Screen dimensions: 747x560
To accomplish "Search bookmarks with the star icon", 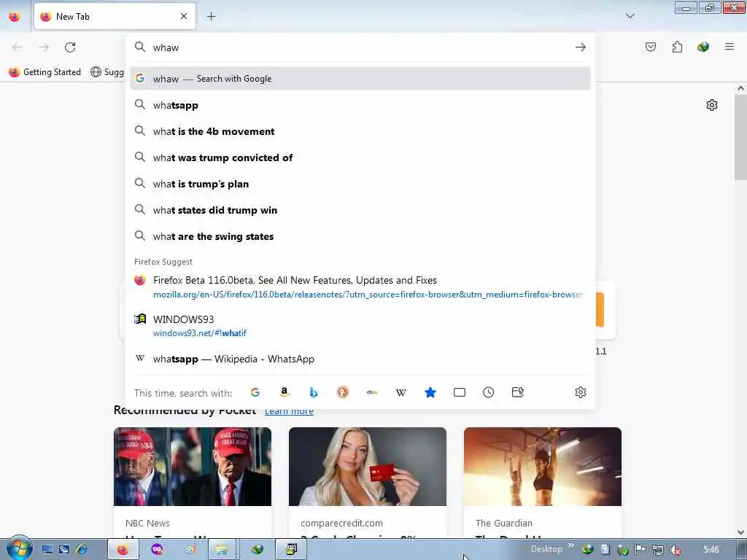I will click(430, 392).
